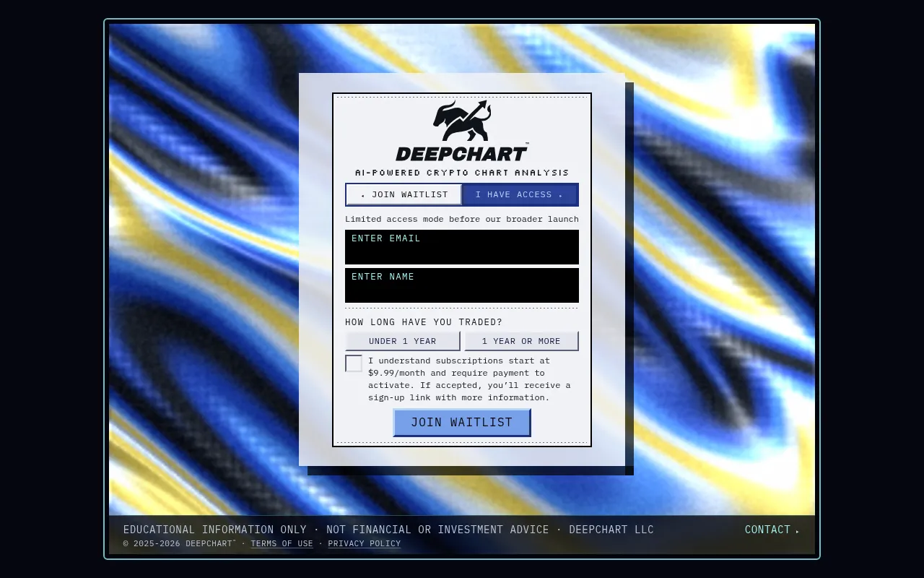Open the Contact link in footer
The image size is (924, 578).
[x=772, y=530]
